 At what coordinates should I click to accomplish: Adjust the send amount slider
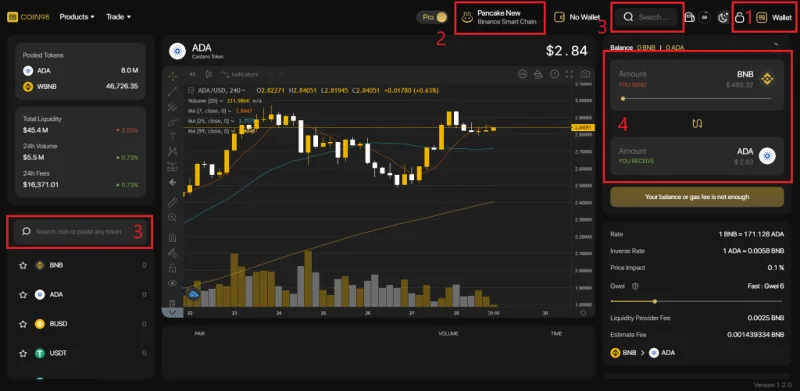click(696, 99)
